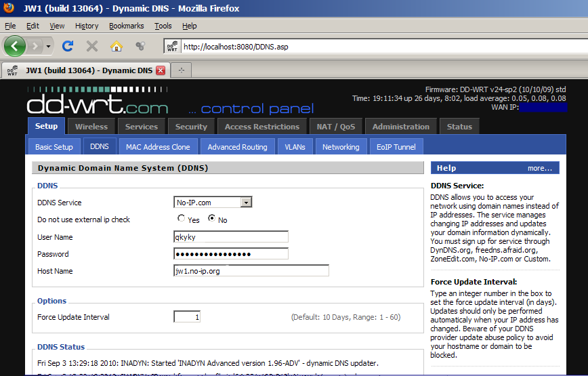Viewport: 588px width, 376px height.
Task: Close the Dynamic DNS browser tab
Action: [161, 70]
